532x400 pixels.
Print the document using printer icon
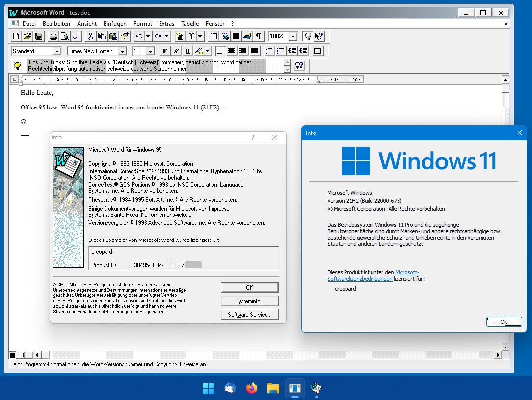(53, 36)
